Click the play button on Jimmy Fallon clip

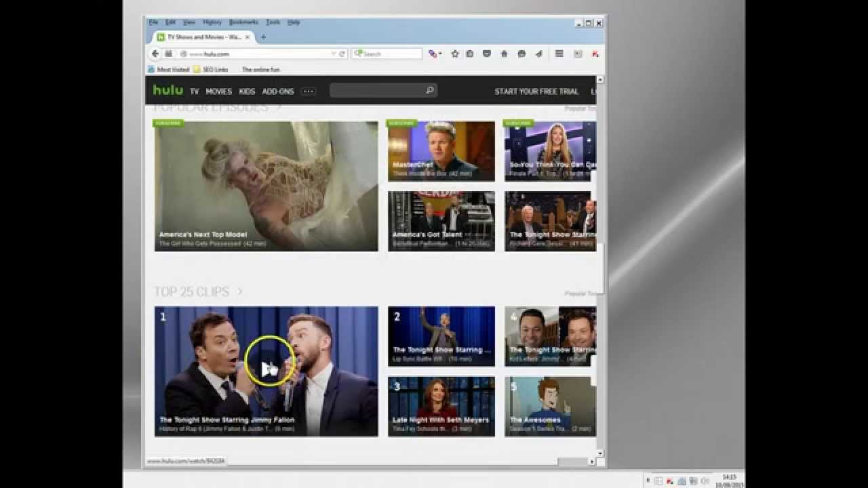coord(269,369)
